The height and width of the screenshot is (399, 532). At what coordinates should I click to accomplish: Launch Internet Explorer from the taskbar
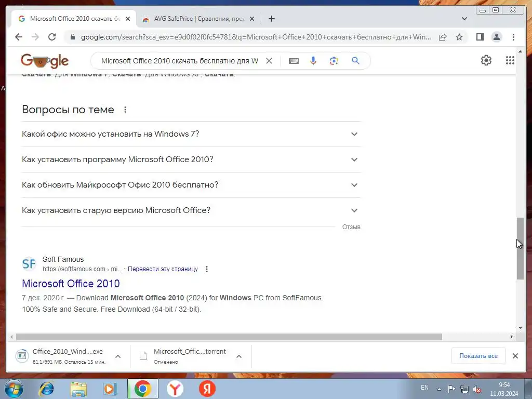[46, 389]
